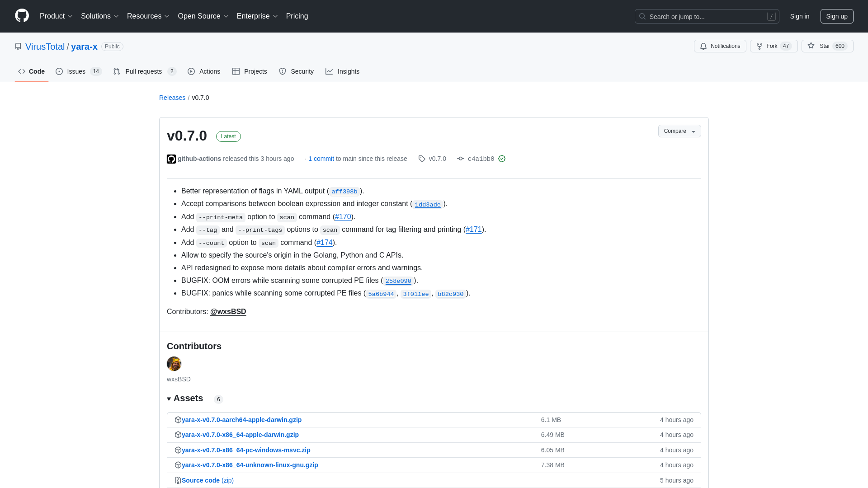
Task: Go to the Pricing page
Action: pyautogui.click(x=297, y=16)
